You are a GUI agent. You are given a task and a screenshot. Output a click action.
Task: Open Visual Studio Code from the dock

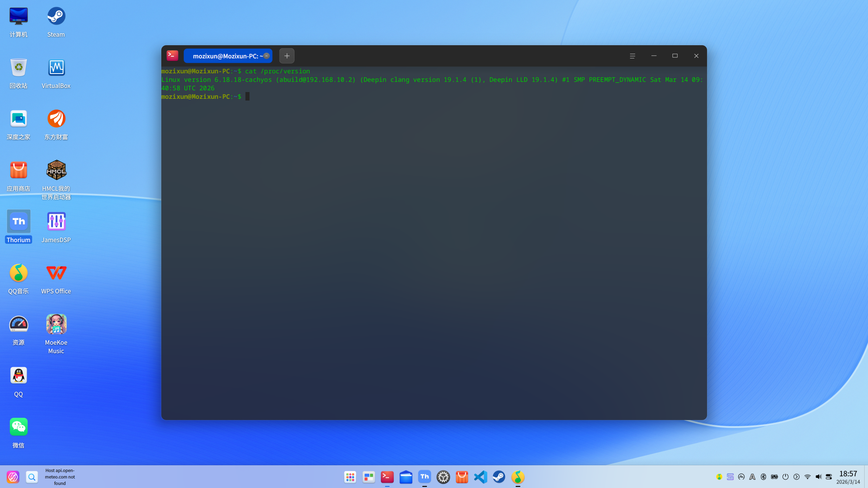coord(480,477)
